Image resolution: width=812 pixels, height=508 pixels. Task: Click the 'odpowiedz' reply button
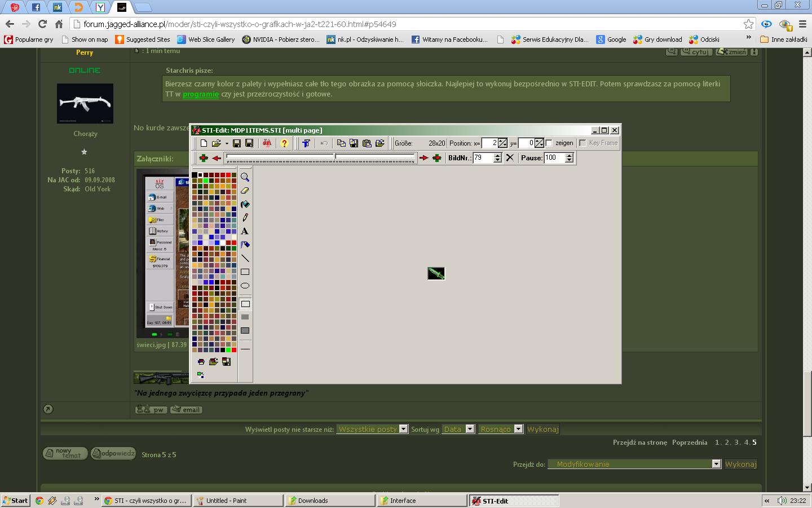pyautogui.click(x=113, y=453)
